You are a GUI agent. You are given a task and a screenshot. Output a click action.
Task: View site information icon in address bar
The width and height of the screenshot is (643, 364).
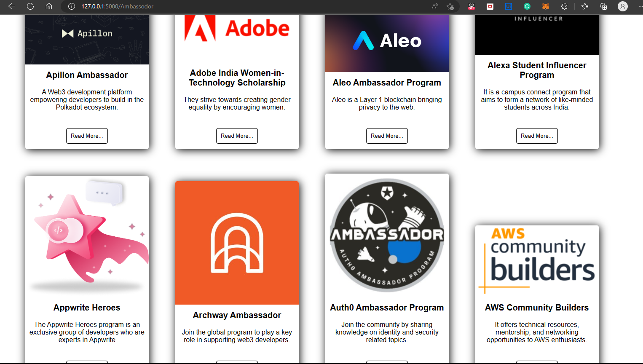click(x=72, y=6)
